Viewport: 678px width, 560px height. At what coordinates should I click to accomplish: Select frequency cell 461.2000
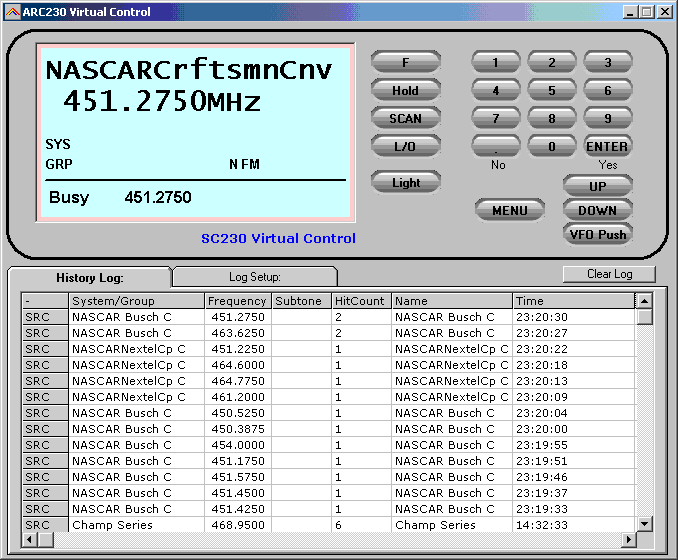(x=238, y=397)
